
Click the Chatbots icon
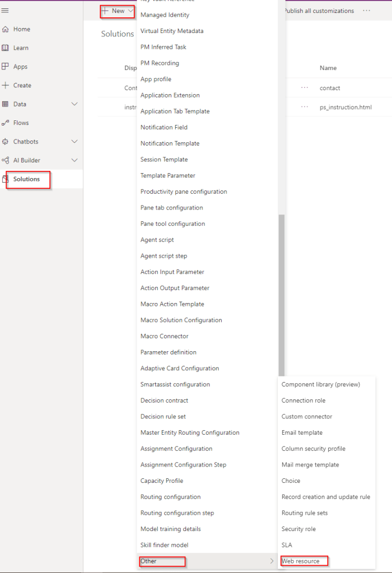point(6,142)
